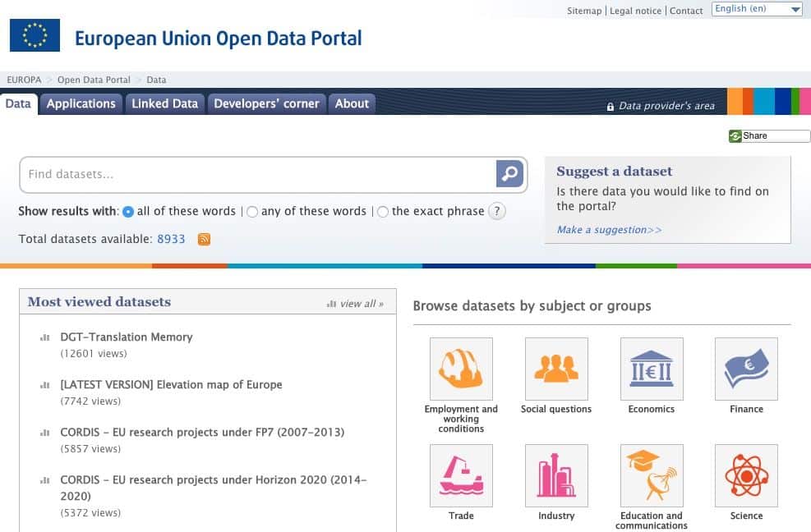Click bar chart icon beside DGT-Translation Memory
Screen dimensions: 811x532
45,337
